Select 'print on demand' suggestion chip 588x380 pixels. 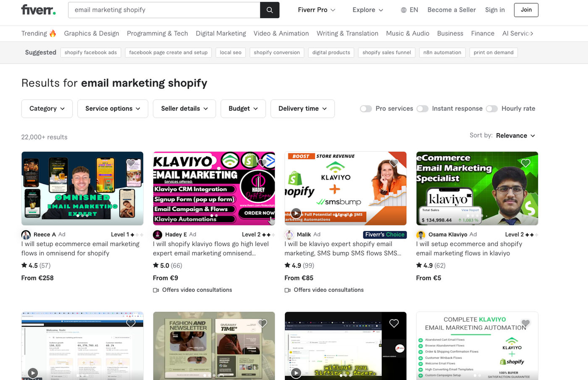[x=493, y=52]
